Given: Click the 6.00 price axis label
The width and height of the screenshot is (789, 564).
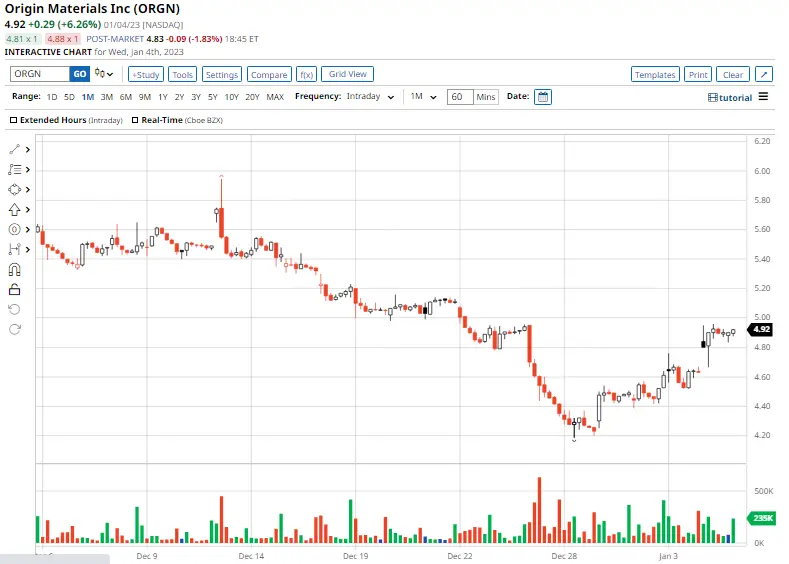Looking at the screenshot, I should [762, 171].
